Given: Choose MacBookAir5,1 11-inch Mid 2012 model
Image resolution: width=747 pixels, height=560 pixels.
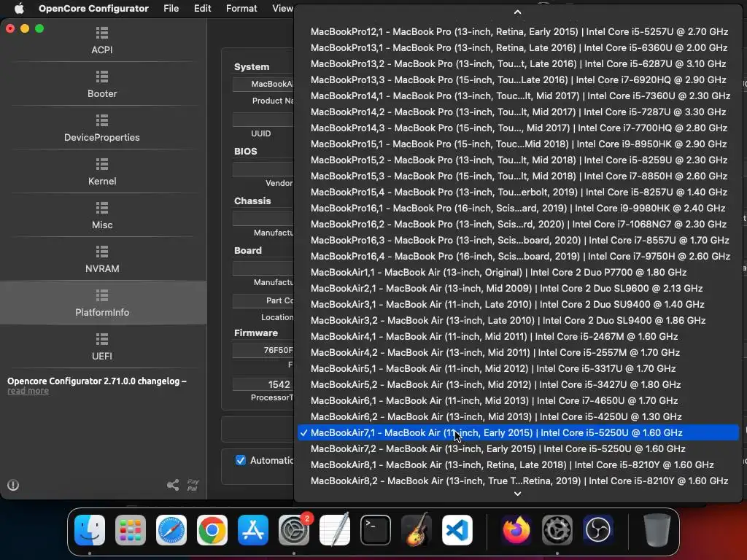Looking at the screenshot, I should [518, 368].
